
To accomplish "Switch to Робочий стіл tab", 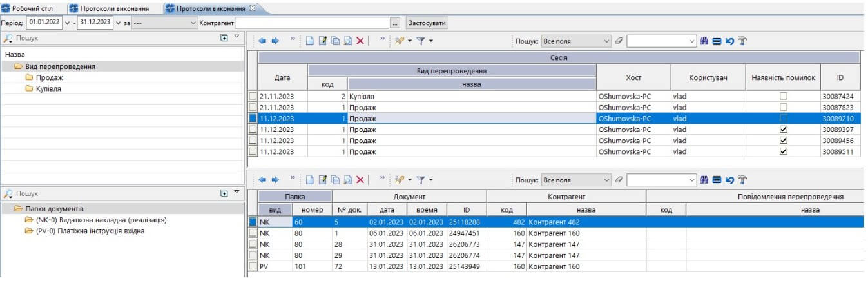I will pyautogui.click(x=28, y=8).
